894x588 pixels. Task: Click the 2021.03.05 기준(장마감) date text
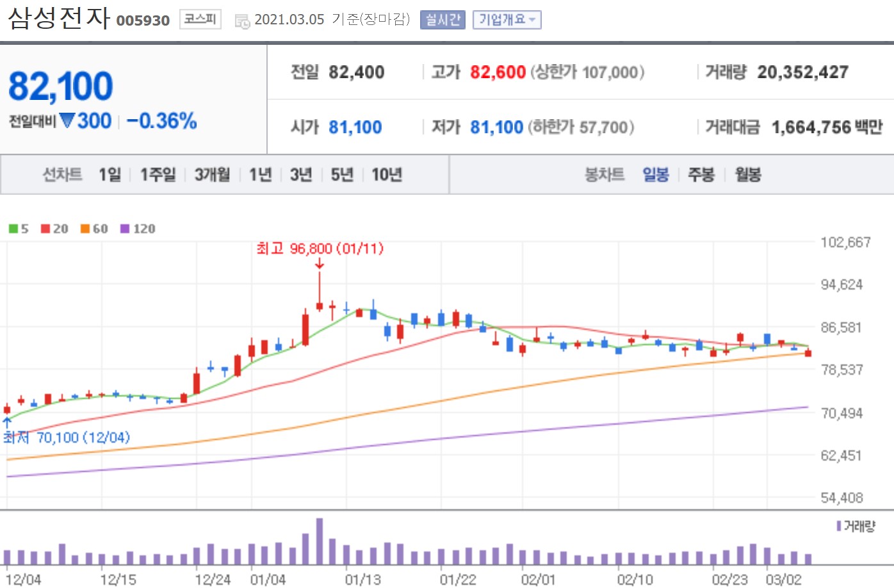point(332,19)
